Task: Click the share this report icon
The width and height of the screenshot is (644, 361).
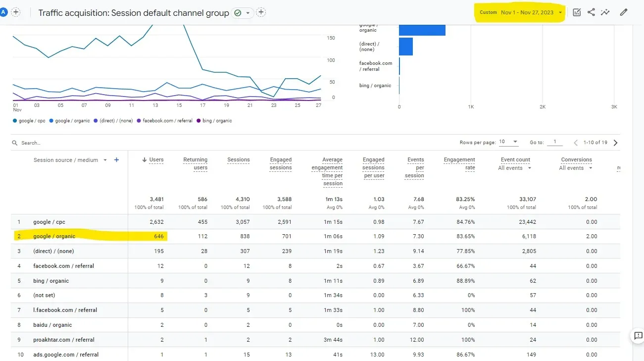Action: click(x=591, y=12)
